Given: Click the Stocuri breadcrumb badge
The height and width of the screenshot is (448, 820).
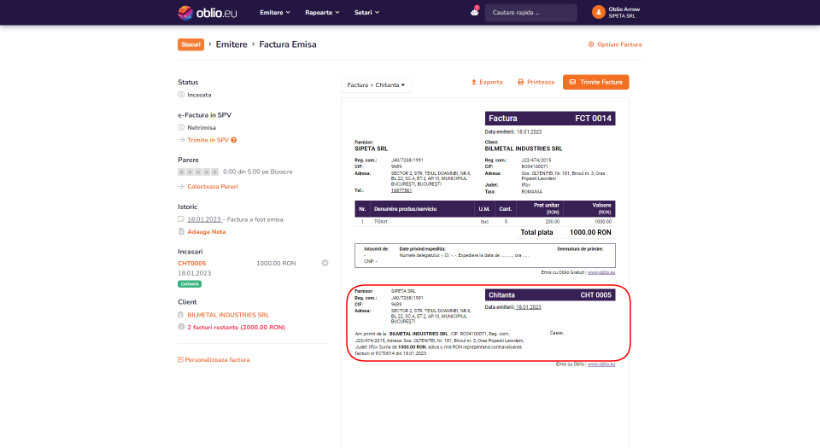Looking at the screenshot, I should pos(191,44).
